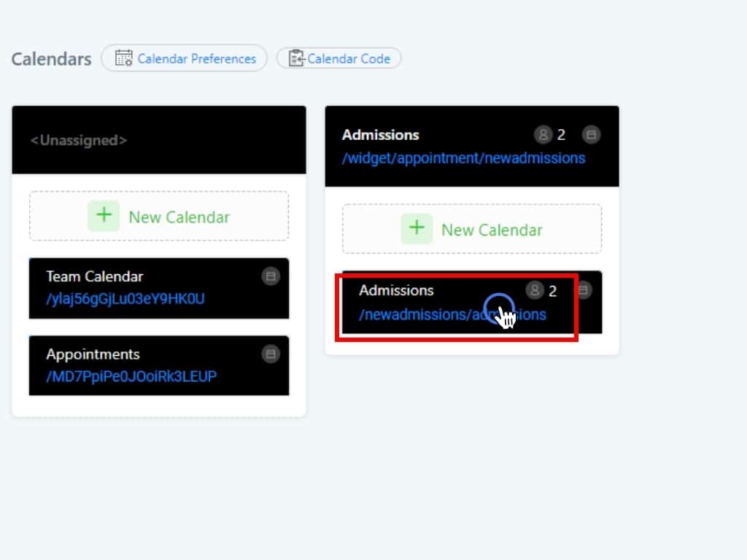
Task: Click the green plus icon under Unassigned
Action: pyautogui.click(x=104, y=217)
